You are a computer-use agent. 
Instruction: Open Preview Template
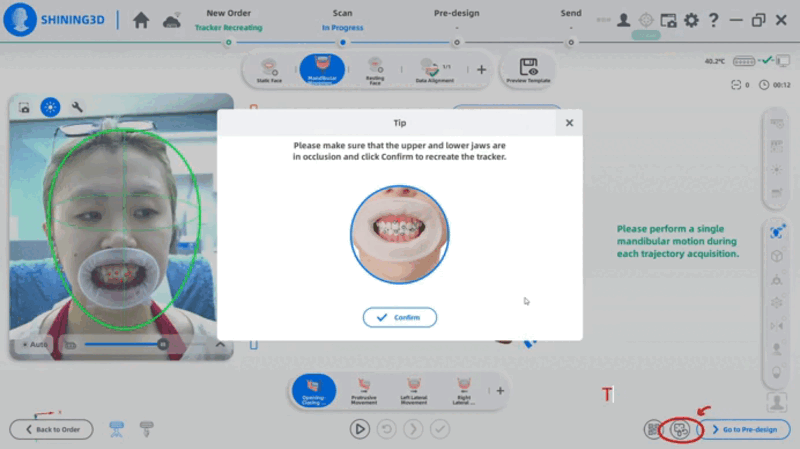point(528,70)
